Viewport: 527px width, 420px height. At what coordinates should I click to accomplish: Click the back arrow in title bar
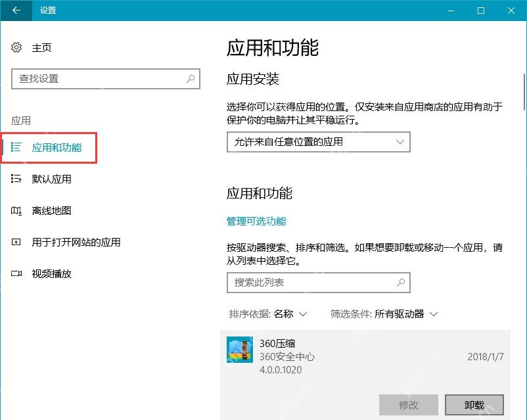(16, 11)
